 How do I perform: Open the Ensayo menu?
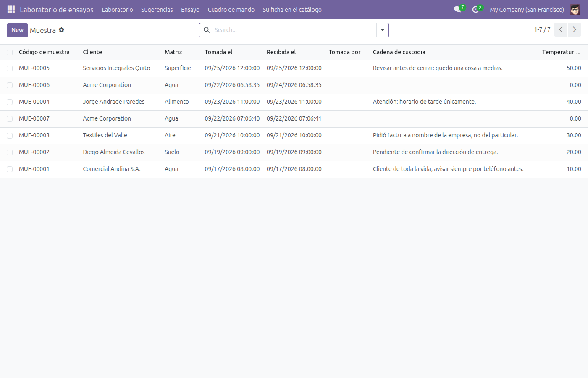190,9
